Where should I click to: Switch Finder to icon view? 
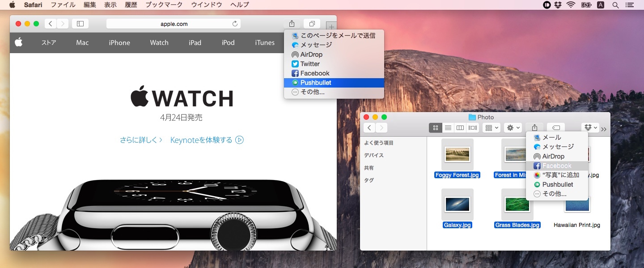pyautogui.click(x=435, y=128)
